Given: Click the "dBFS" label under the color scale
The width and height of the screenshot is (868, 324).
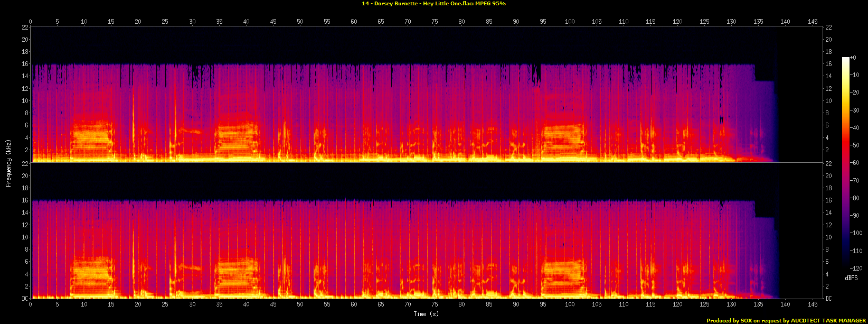Looking at the screenshot, I should 851,277.
